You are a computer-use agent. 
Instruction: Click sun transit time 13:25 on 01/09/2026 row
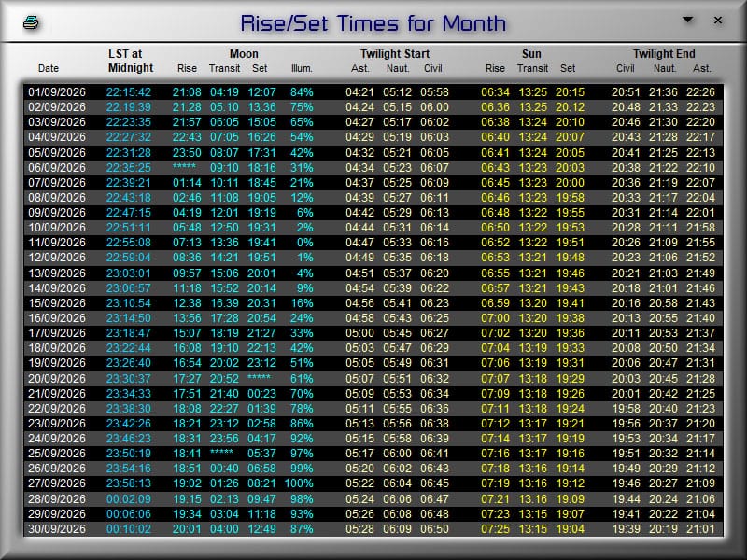pos(532,91)
